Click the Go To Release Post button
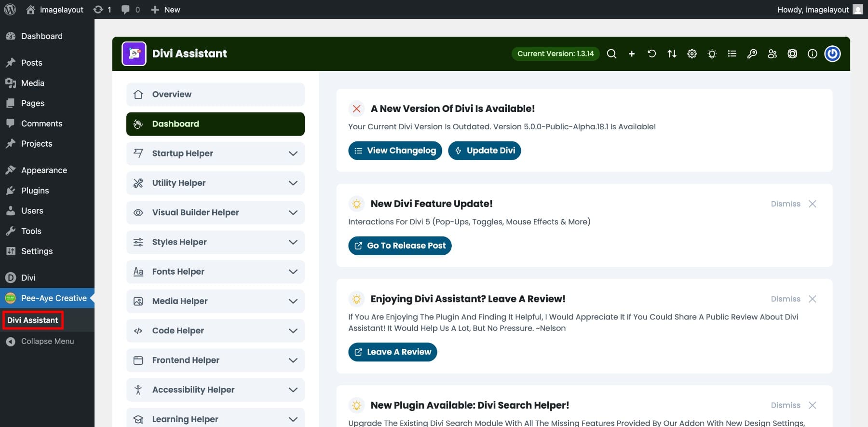The width and height of the screenshot is (868, 427). pos(400,246)
